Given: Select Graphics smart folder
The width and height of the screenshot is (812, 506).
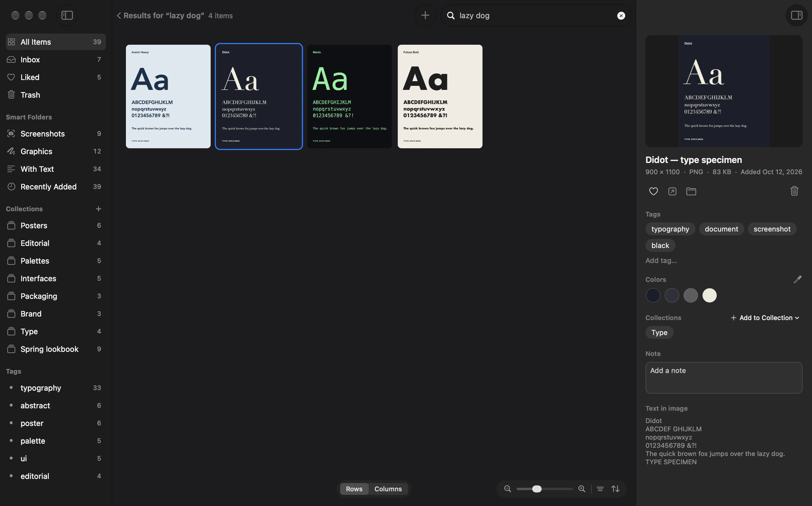Looking at the screenshot, I should tap(56, 151).
